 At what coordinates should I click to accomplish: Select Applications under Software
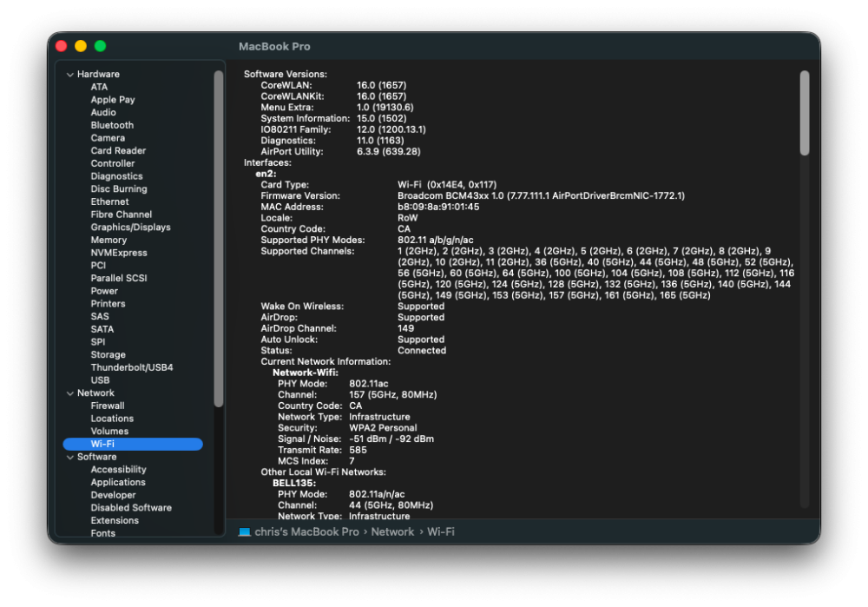coord(118,483)
